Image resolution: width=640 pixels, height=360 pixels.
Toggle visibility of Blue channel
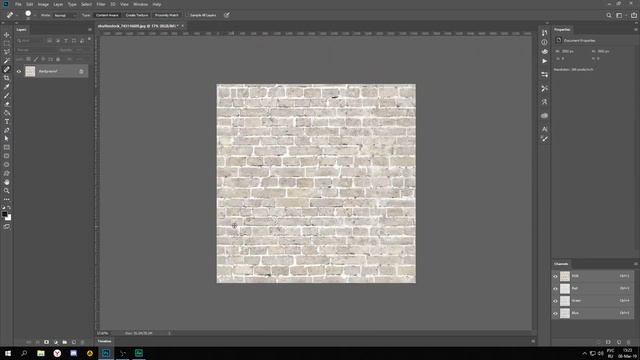555,313
